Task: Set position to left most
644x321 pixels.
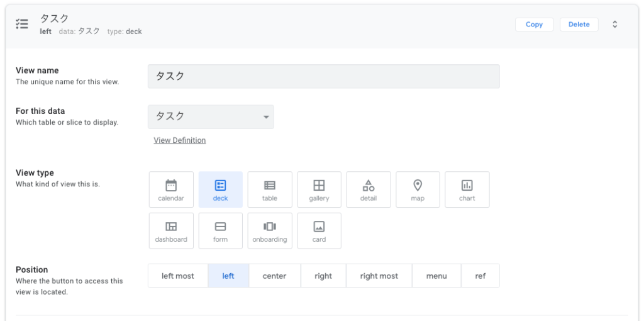Action: click(x=178, y=276)
